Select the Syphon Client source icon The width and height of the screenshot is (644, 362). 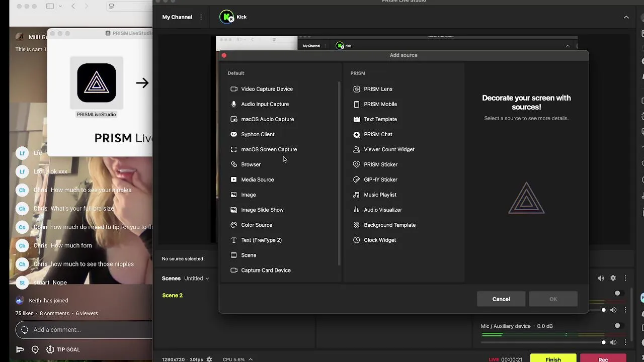point(234,134)
